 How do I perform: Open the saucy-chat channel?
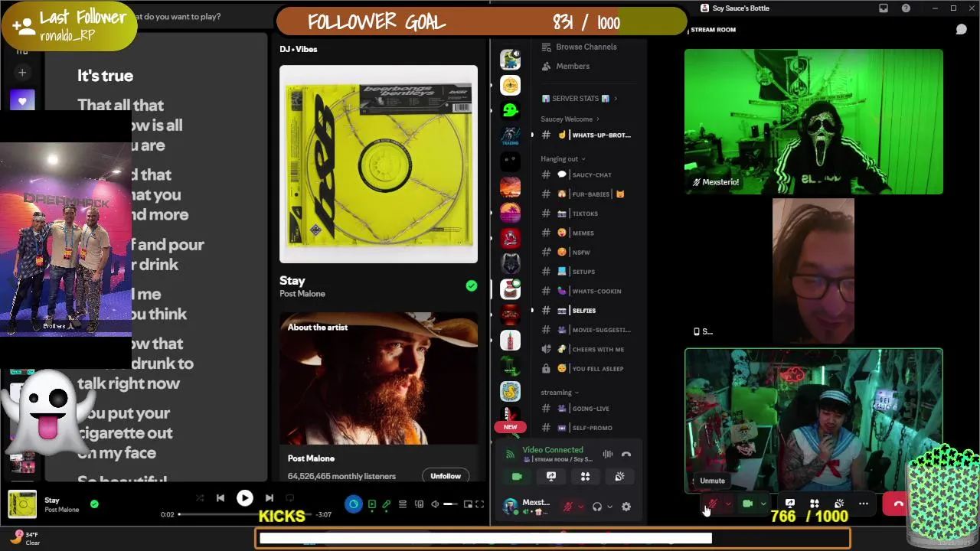pyautogui.click(x=588, y=175)
